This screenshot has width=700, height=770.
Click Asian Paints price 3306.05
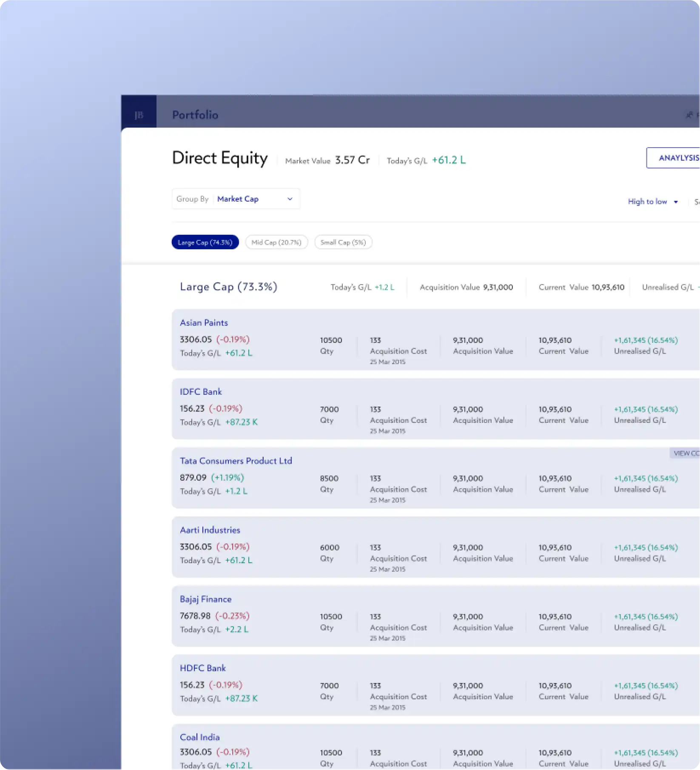pos(196,339)
